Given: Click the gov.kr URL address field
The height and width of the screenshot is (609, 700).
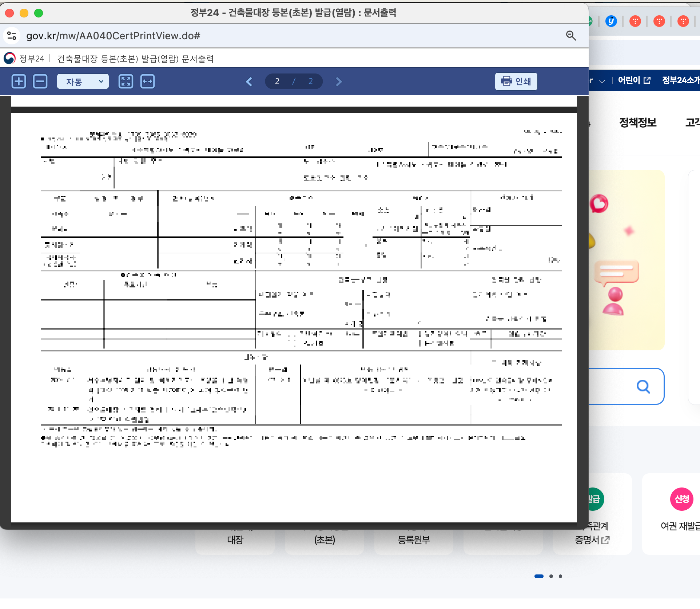Looking at the screenshot, I should tap(113, 36).
